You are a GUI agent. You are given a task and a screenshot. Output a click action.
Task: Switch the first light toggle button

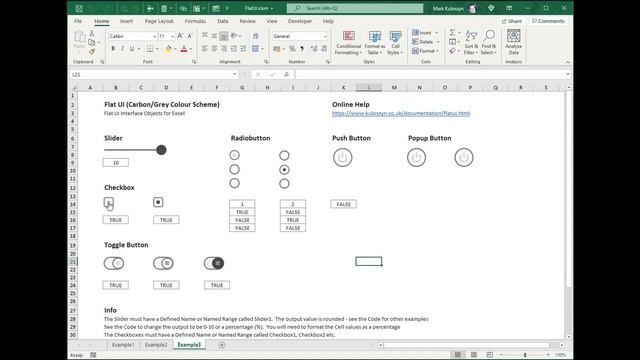(114, 263)
